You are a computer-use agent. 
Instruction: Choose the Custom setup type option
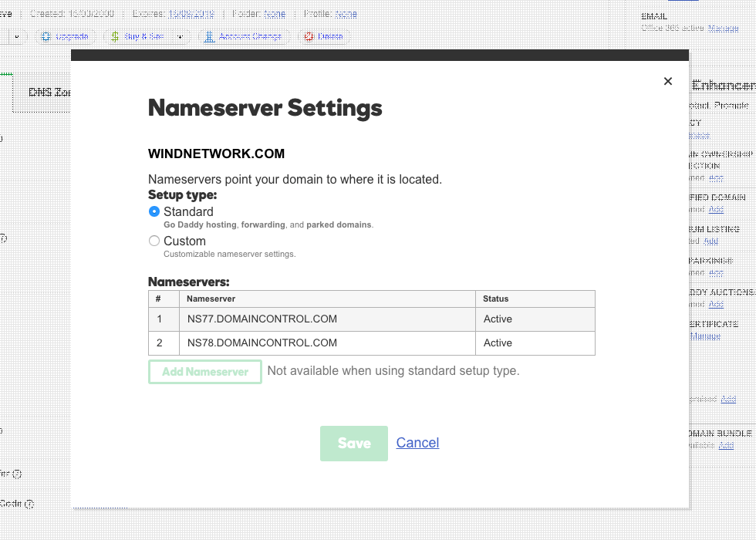[154, 241]
